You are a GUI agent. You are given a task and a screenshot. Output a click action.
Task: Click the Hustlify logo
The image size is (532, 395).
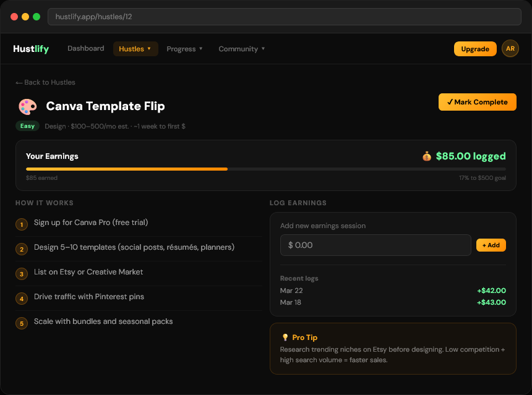click(x=31, y=49)
